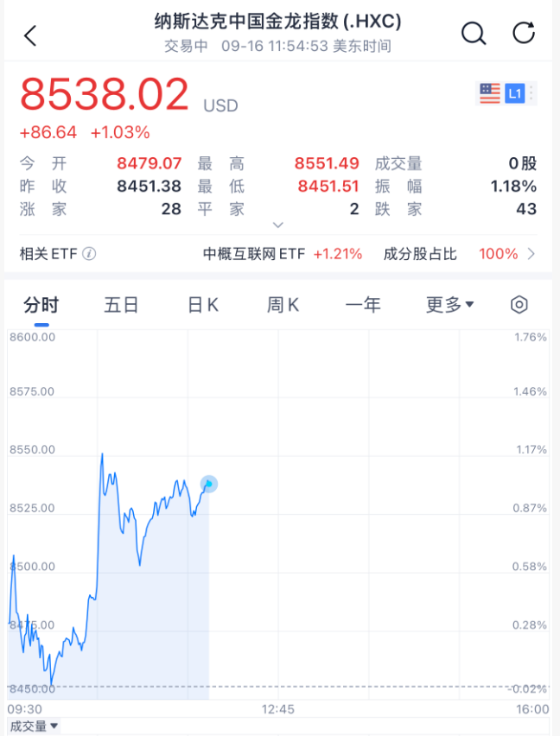
Task: Open constituent share arrow next to 100%
Action: click(x=531, y=254)
